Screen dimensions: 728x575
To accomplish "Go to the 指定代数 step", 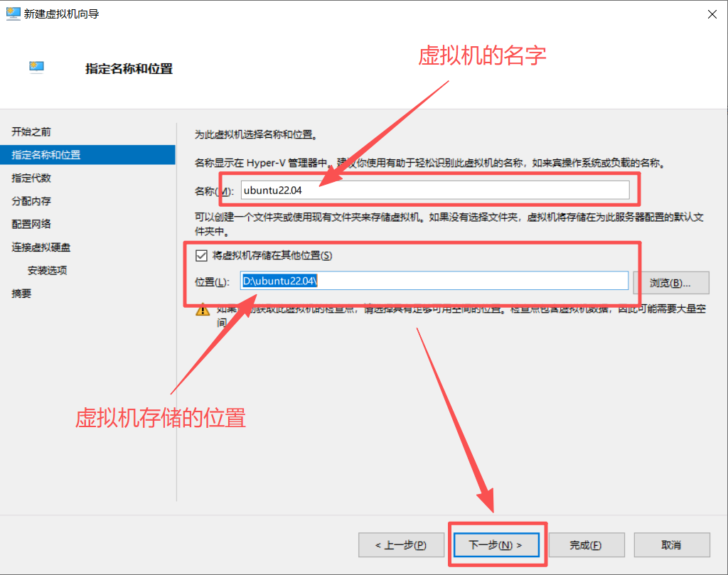I will (x=31, y=178).
